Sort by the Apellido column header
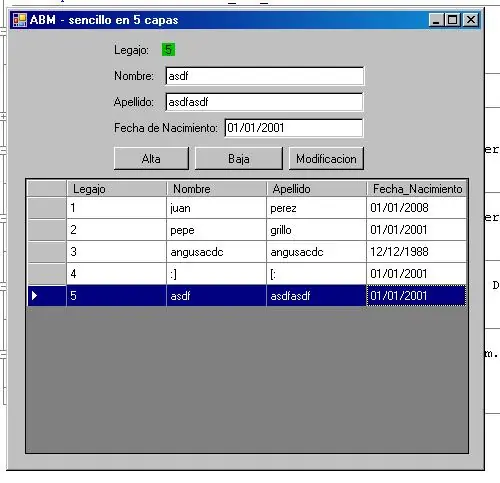Screen dimensions: 500x483 tap(317, 189)
